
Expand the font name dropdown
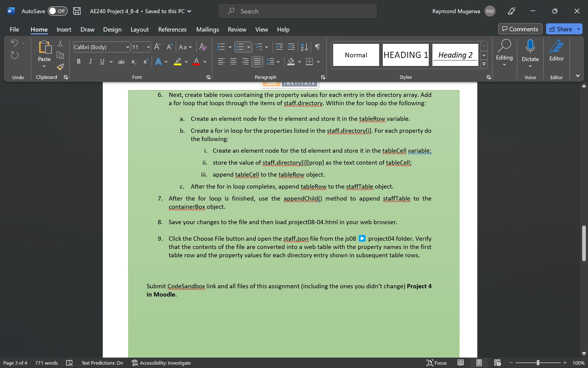tap(127, 47)
